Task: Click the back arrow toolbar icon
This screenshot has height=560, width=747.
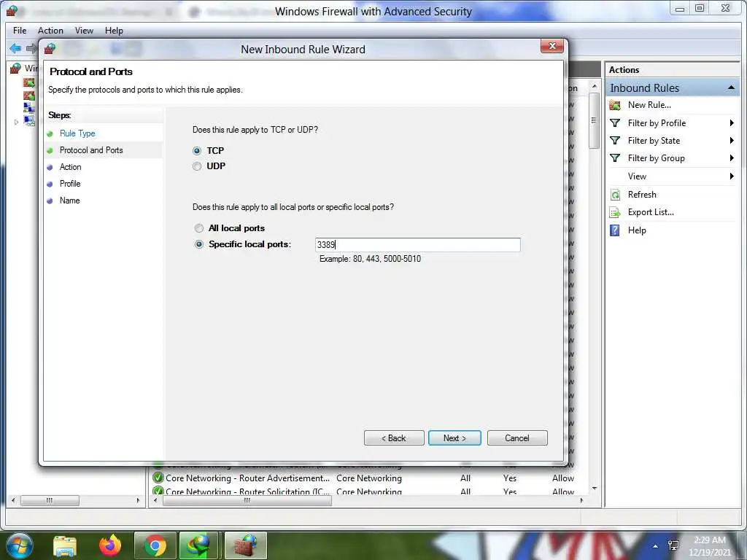Action: 15,48
